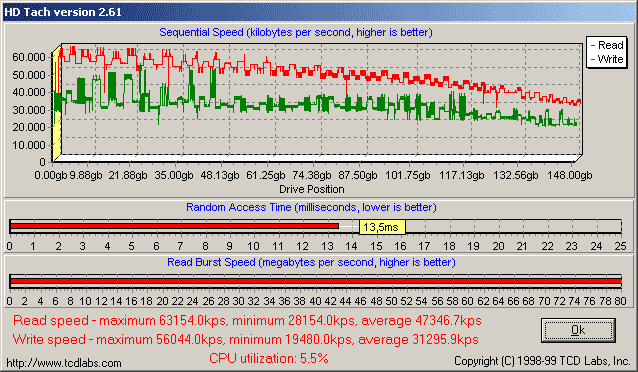Select the Sequential Speed chart heading
Screen dimensions: 638x372
click(296, 32)
